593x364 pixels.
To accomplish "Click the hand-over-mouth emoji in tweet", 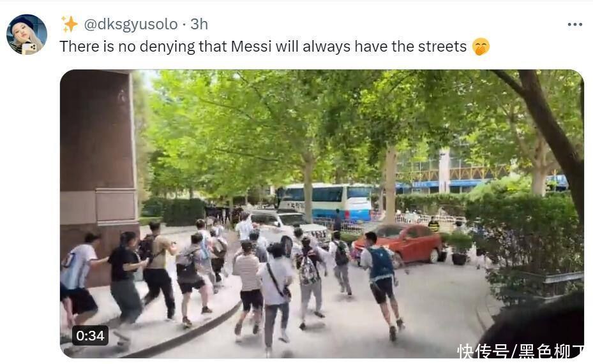I will pos(481,47).
